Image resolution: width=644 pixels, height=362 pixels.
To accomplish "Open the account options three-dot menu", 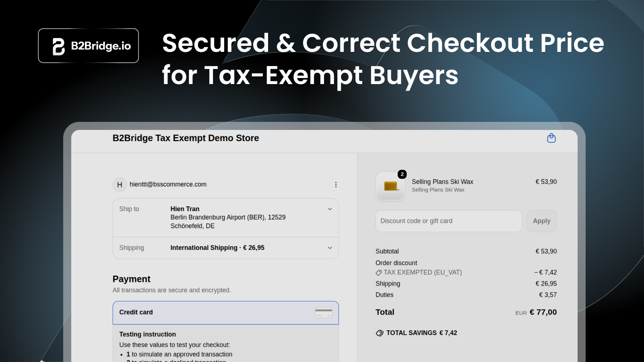I will tap(336, 185).
